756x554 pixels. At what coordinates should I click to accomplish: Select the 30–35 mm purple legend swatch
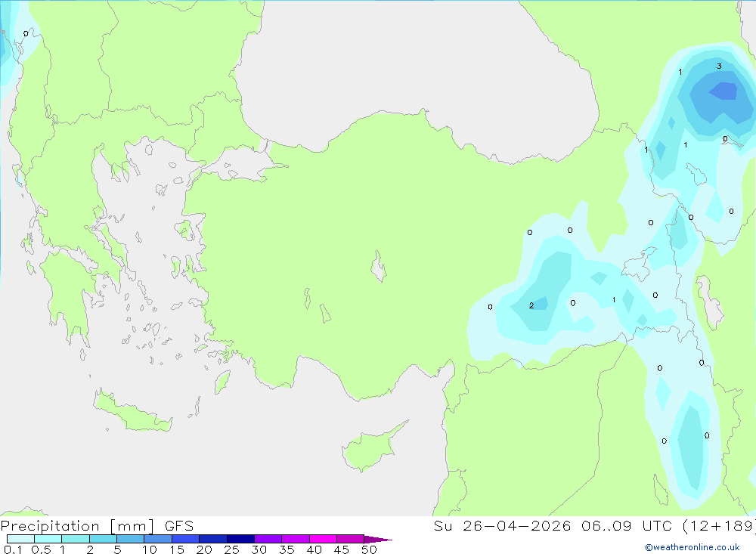(268, 539)
